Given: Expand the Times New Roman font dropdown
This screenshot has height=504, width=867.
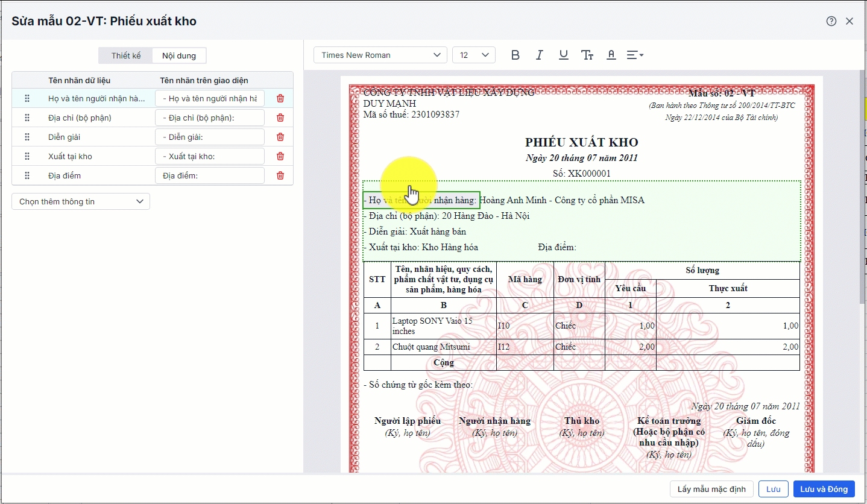Looking at the screenshot, I should (x=380, y=55).
